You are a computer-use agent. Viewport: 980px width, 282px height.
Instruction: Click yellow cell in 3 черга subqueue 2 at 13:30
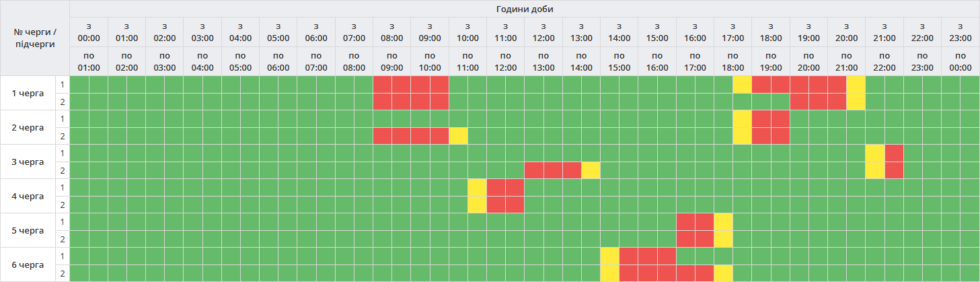point(591,170)
